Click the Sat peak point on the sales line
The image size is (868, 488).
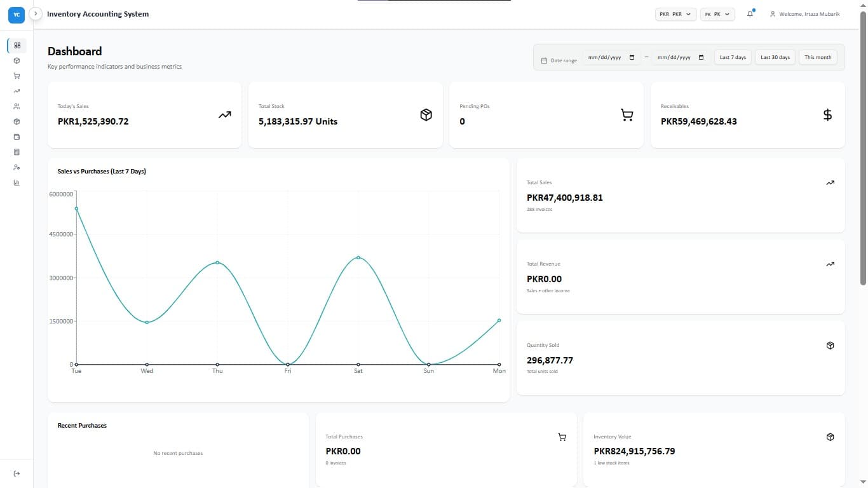[358, 257]
